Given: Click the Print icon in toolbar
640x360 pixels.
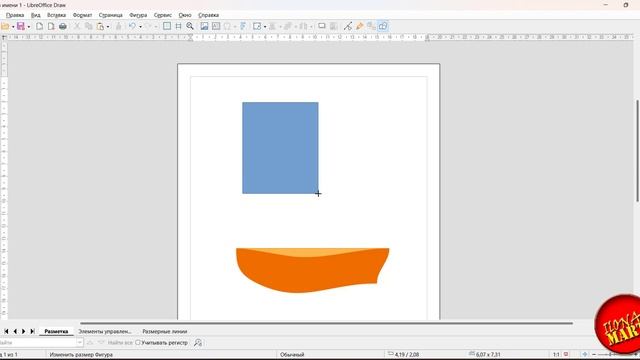Looking at the screenshot, I should (62, 27).
